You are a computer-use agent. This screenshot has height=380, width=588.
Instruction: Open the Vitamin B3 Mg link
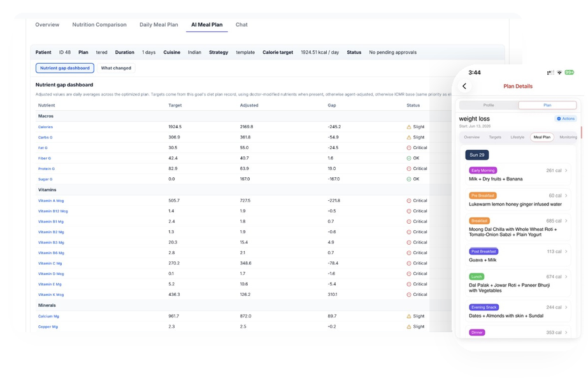(x=51, y=242)
